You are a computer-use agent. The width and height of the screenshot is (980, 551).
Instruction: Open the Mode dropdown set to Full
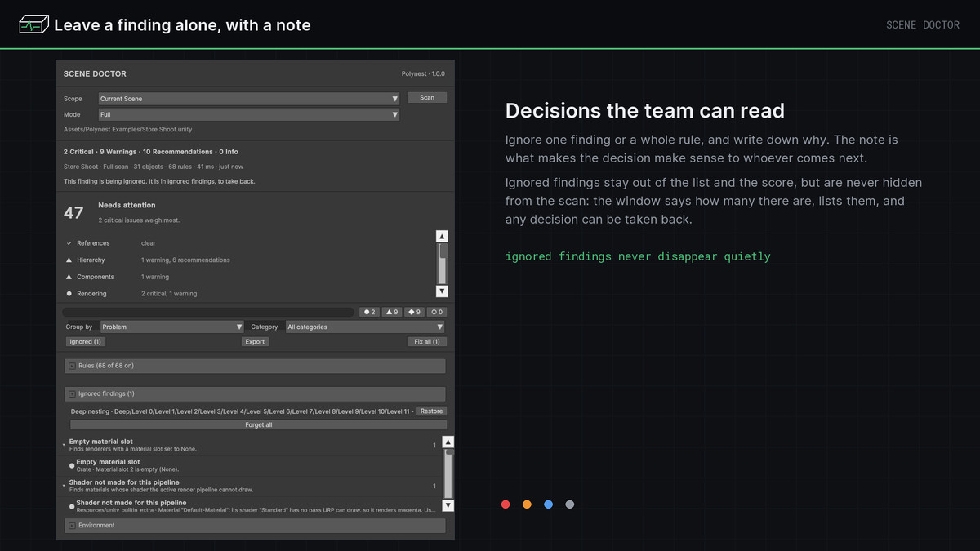pyautogui.click(x=249, y=115)
